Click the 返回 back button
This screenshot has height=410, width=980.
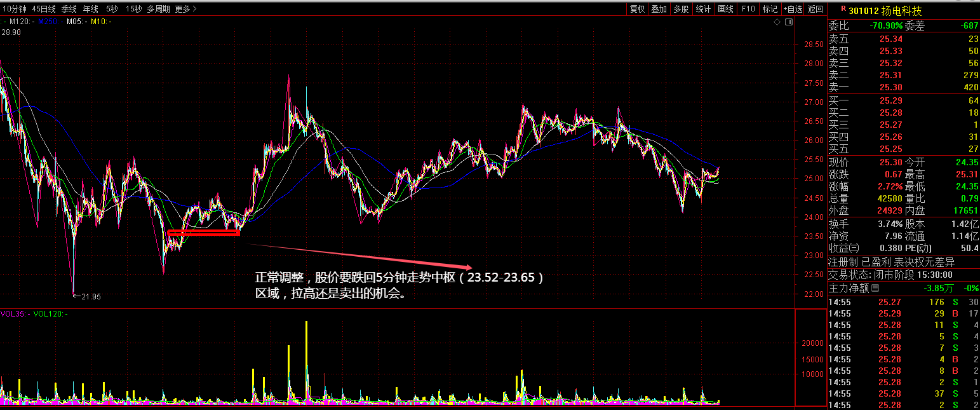815,9
